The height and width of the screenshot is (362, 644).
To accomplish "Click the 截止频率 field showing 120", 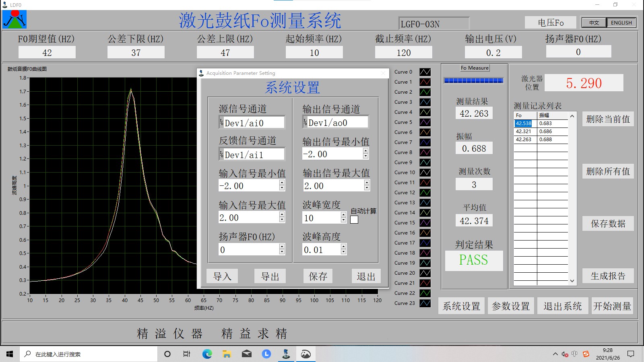I will [x=404, y=52].
